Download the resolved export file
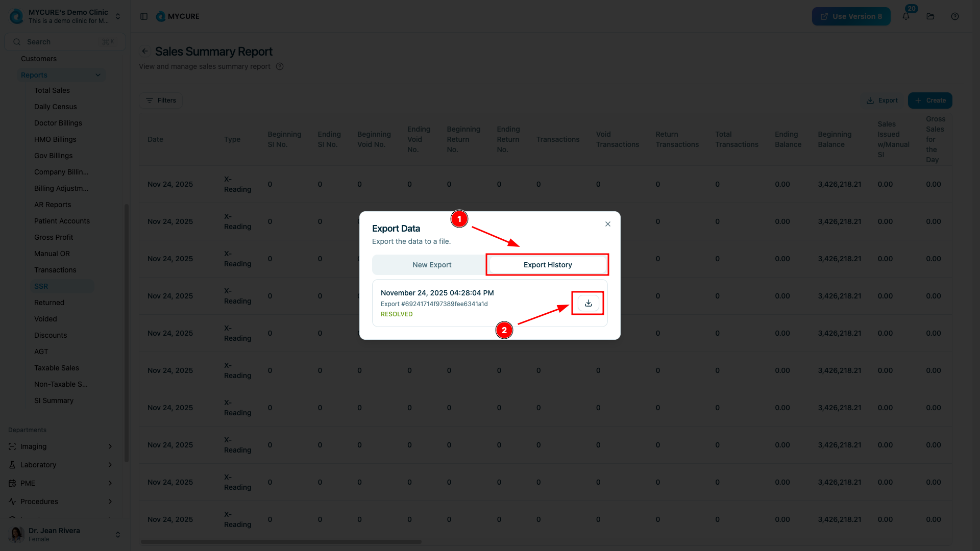 588,303
